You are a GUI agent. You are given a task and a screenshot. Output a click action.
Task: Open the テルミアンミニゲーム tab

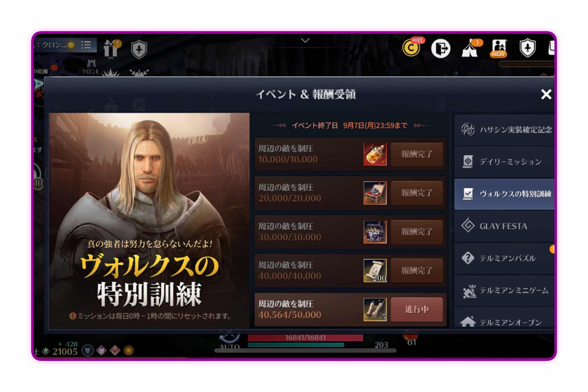(504, 291)
